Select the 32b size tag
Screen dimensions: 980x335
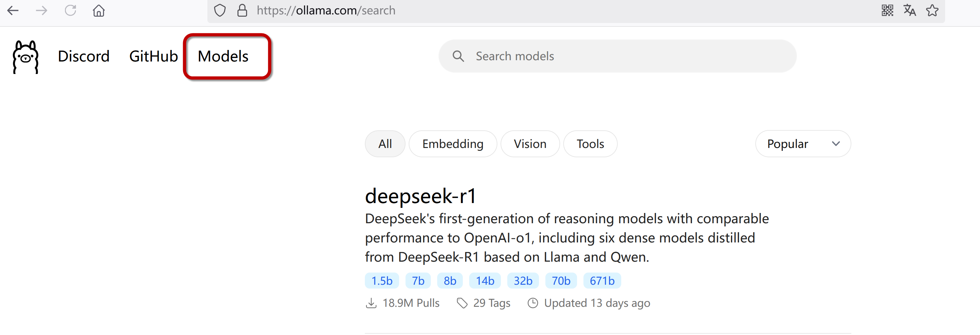523,281
